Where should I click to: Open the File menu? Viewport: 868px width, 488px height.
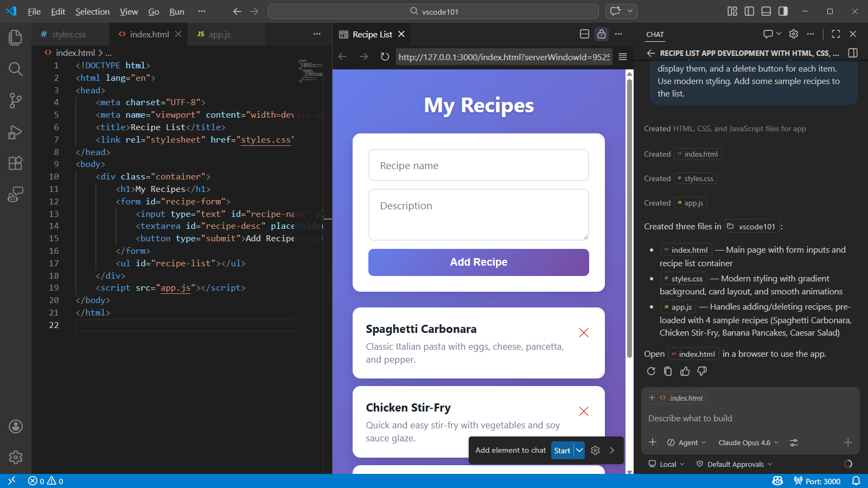(34, 11)
